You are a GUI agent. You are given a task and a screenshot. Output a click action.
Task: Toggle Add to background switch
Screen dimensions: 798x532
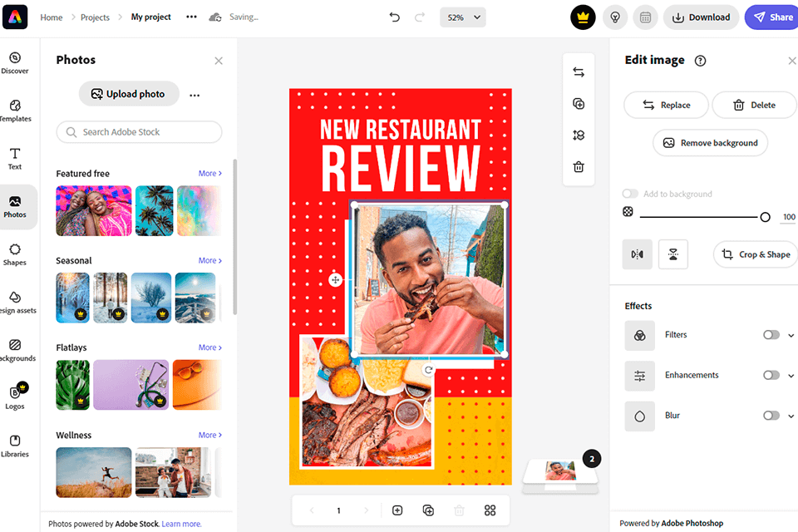pos(630,194)
